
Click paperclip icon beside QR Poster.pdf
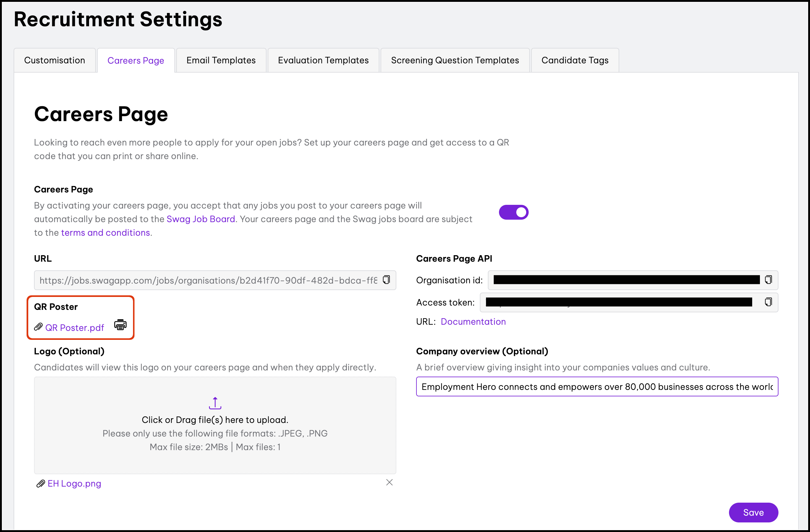[x=38, y=327]
